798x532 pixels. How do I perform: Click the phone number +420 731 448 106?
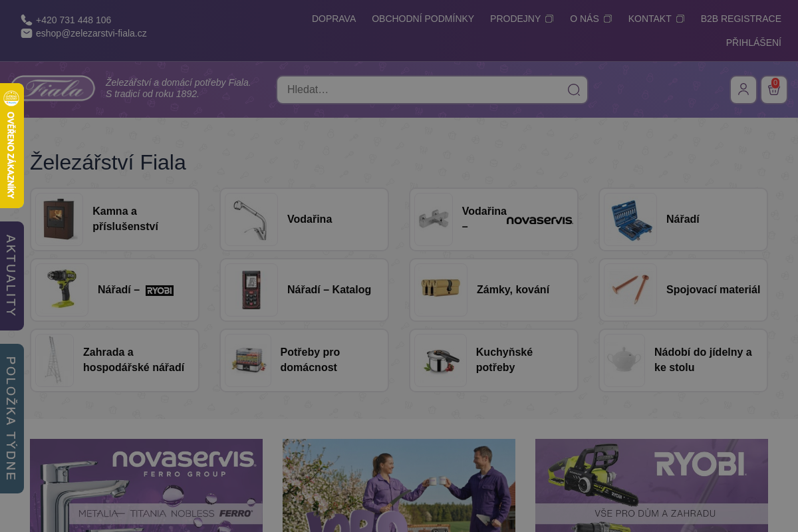coord(73,20)
